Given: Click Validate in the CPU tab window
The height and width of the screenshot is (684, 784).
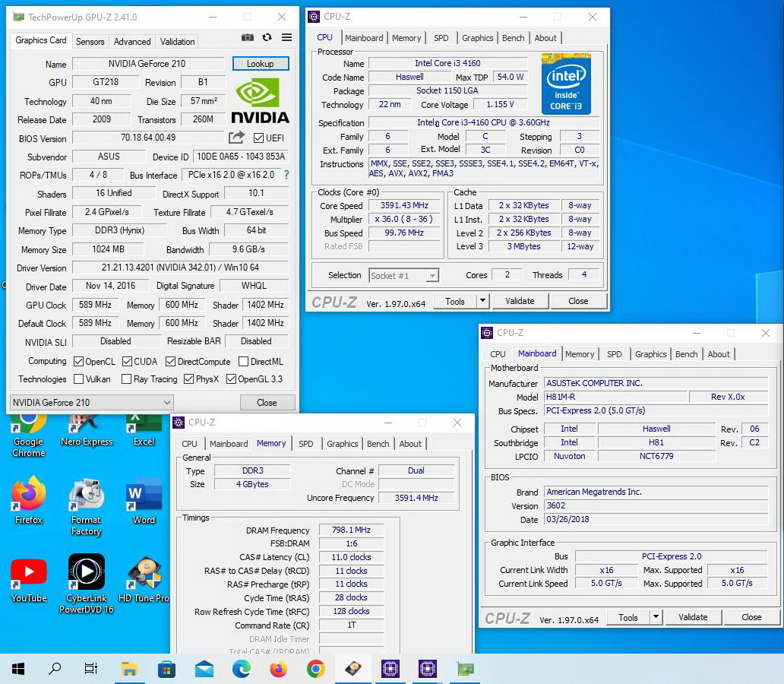Looking at the screenshot, I should (x=520, y=301).
